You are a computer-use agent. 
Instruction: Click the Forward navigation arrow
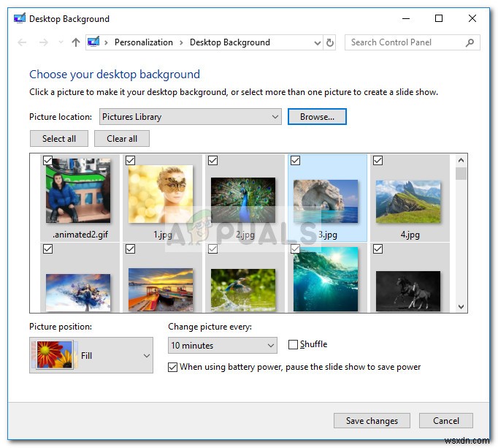pyautogui.click(x=43, y=43)
